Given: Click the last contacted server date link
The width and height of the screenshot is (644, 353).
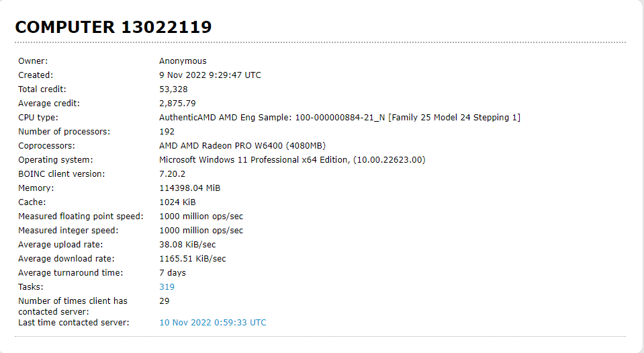Looking at the screenshot, I should coord(212,323).
